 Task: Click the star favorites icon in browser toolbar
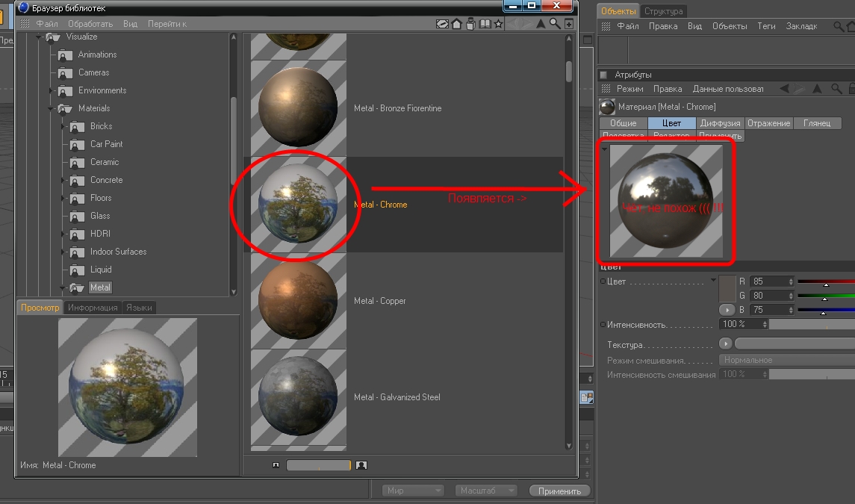click(x=499, y=24)
